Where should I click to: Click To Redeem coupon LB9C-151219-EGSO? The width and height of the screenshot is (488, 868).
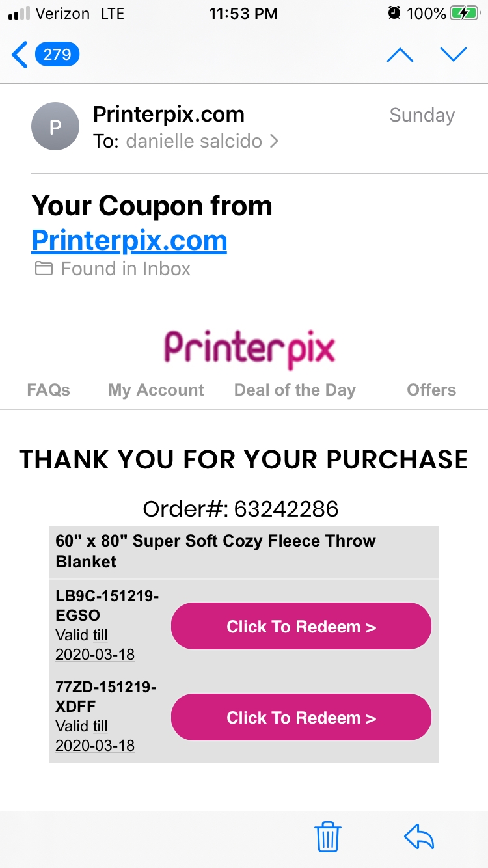coord(300,626)
